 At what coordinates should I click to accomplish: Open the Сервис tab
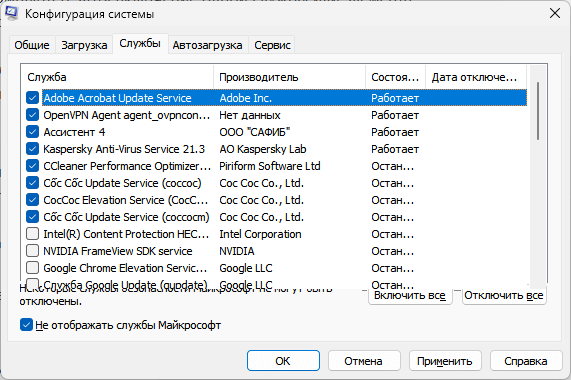coord(272,45)
